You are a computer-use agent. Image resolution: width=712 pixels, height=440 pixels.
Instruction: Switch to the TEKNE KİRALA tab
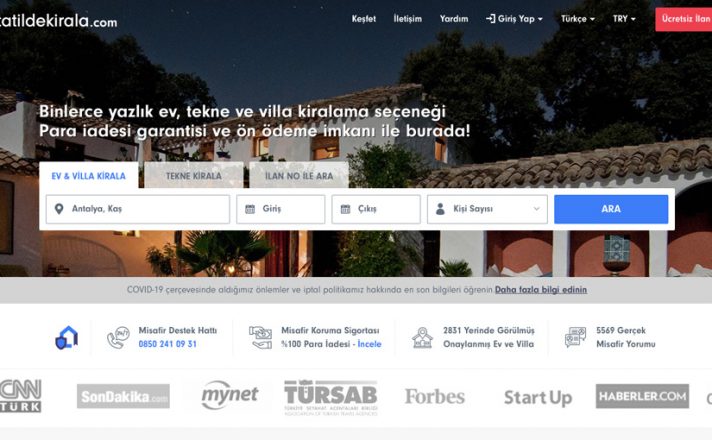(194, 176)
